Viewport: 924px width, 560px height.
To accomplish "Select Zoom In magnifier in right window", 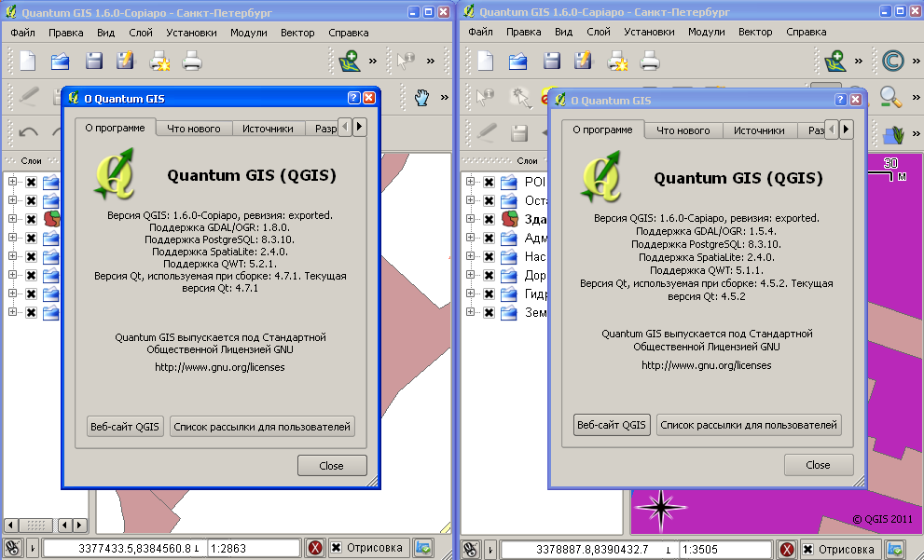I will point(890,97).
